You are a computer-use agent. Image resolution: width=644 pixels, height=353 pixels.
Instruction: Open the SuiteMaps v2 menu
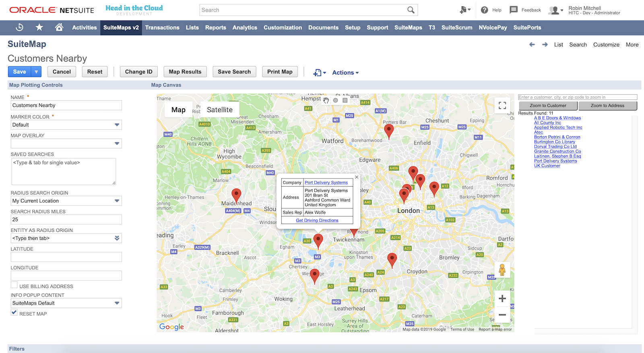point(121,27)
